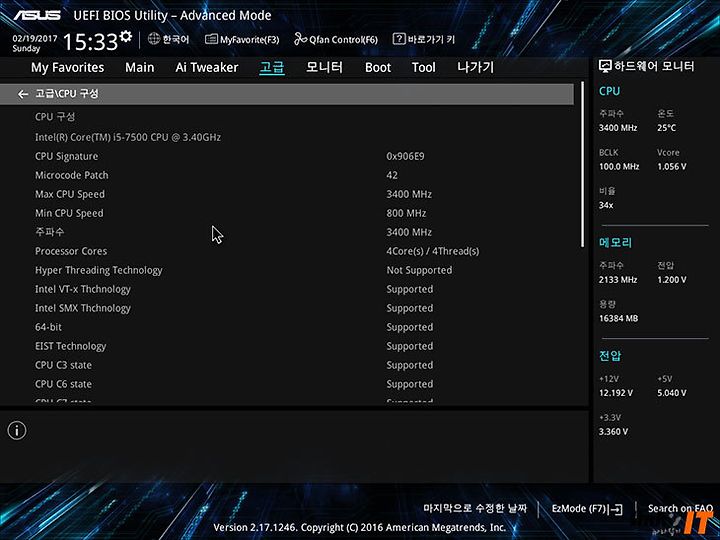Select the CPU C6 state row
The width and height of the screenshot is (720, 540).
(x=287, y=384)
